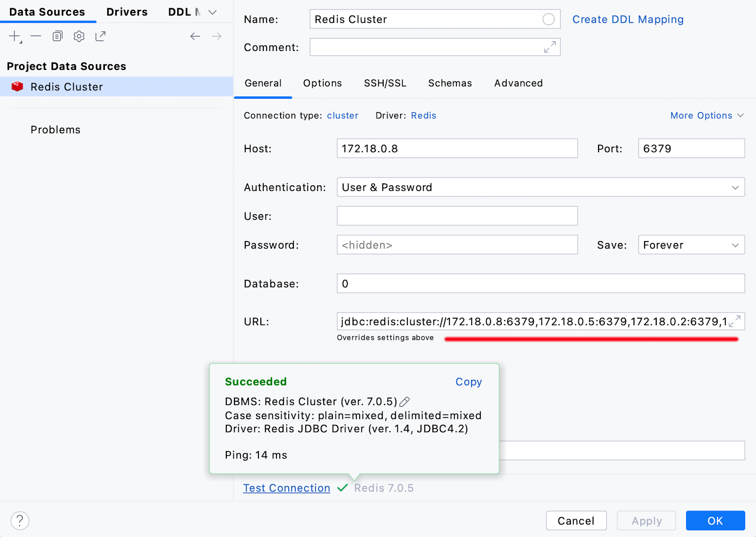
Task: Click pencil icon next to DBMS version
Action: tap(404, 402)
